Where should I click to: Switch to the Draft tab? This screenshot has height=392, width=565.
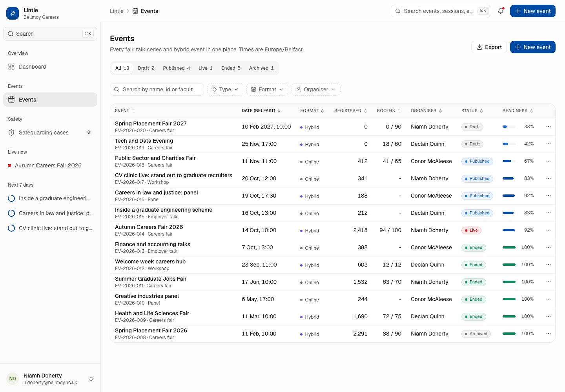click(x=146, y=68)
